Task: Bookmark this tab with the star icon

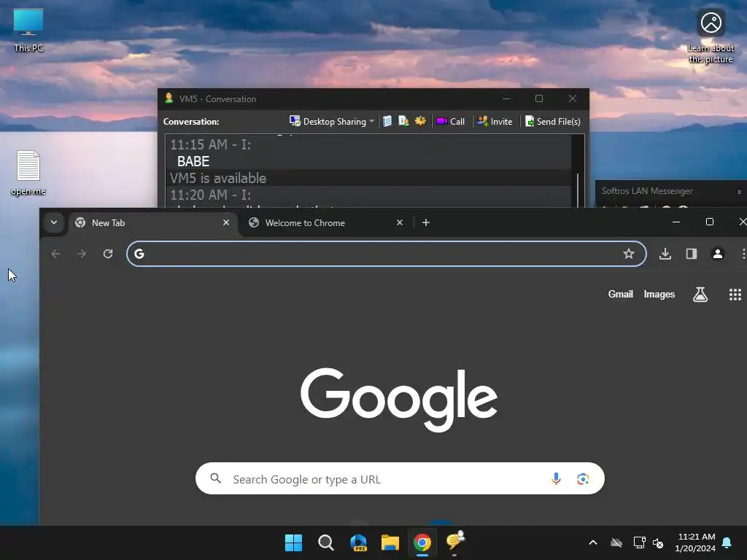Action: 629,254
